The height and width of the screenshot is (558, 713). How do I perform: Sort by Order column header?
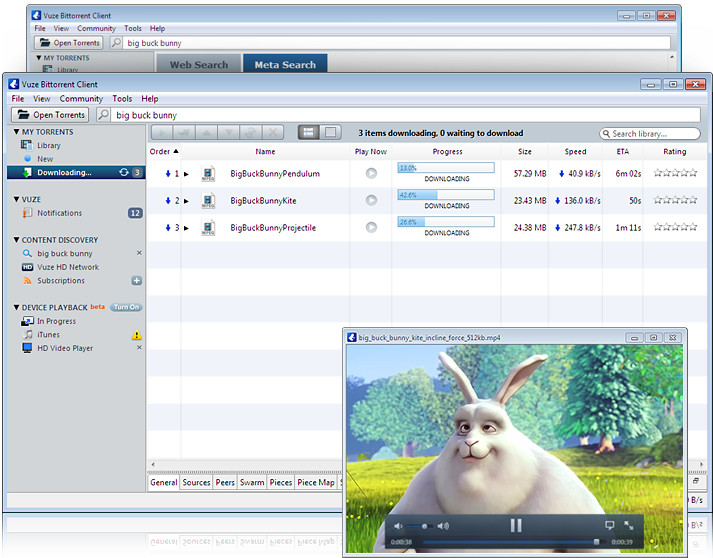coord(164,151)
